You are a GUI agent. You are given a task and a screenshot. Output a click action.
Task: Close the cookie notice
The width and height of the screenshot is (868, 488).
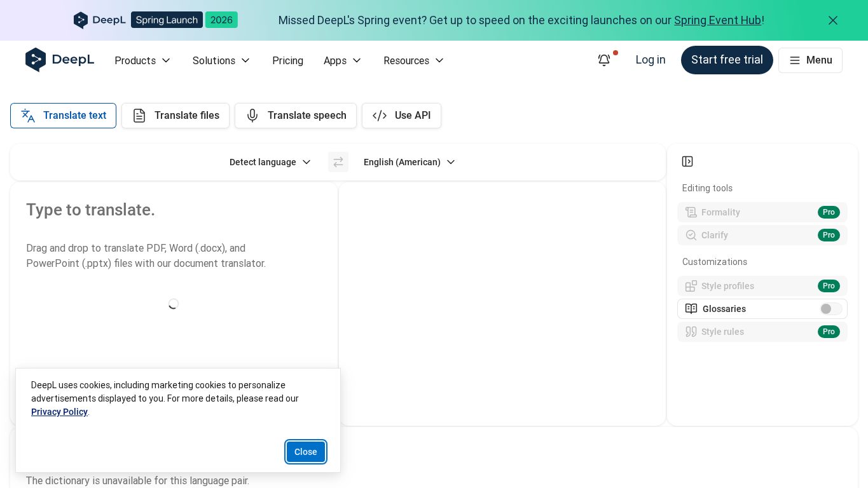point(306,452)
